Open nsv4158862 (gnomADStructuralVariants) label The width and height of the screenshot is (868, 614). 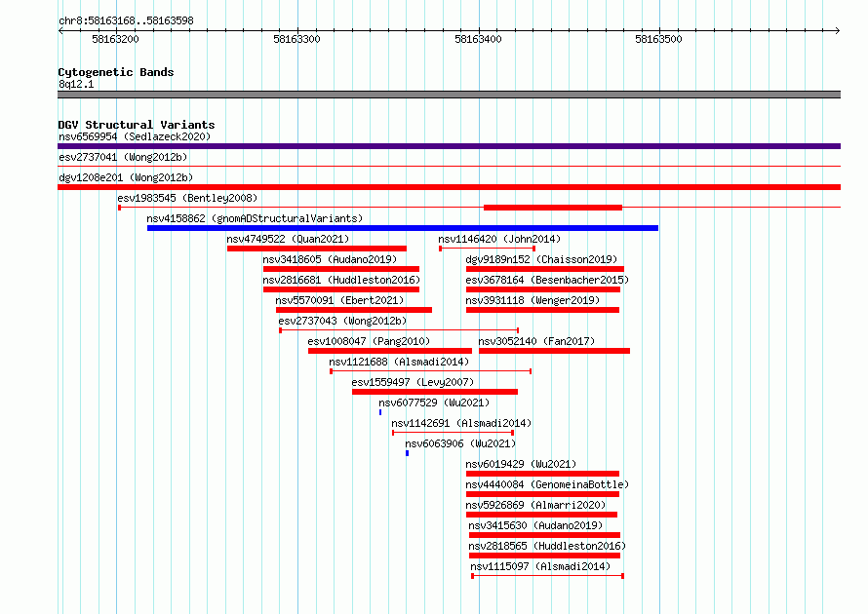click(255, 218)
